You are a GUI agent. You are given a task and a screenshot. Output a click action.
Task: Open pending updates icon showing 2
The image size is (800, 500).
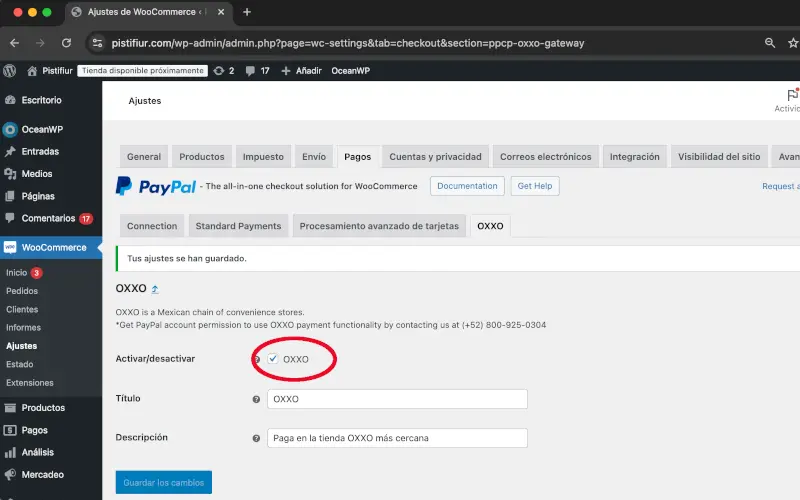tap(223, 70)
